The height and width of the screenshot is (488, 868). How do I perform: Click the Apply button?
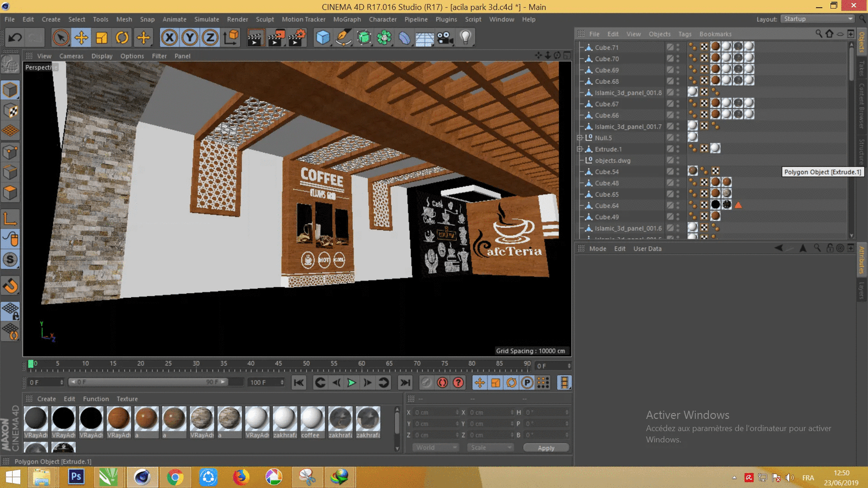(x=546, y=448)
